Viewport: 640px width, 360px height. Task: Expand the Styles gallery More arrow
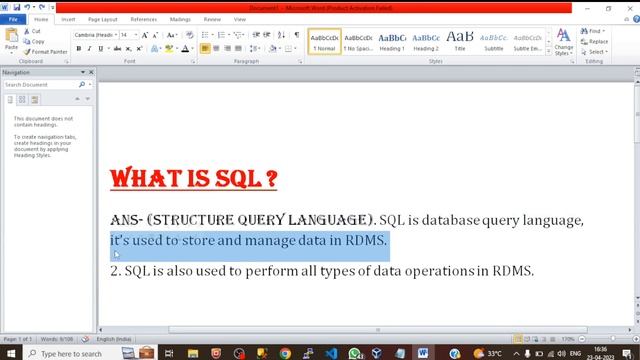[549, 52]
